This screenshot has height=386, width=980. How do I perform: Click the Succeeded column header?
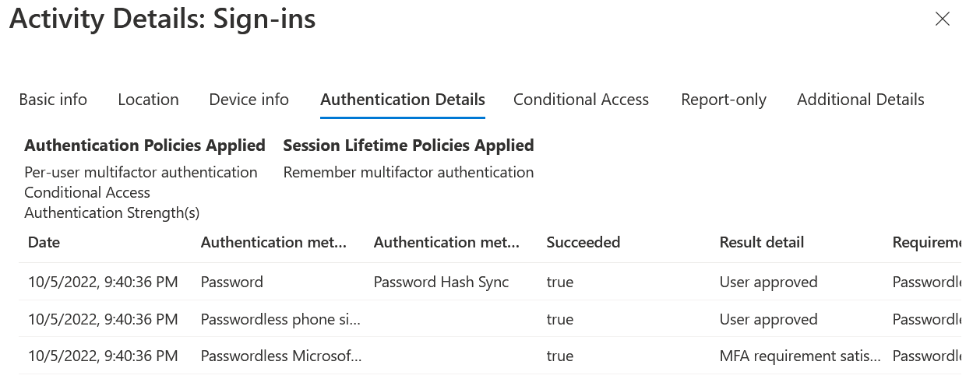(583, 242)
